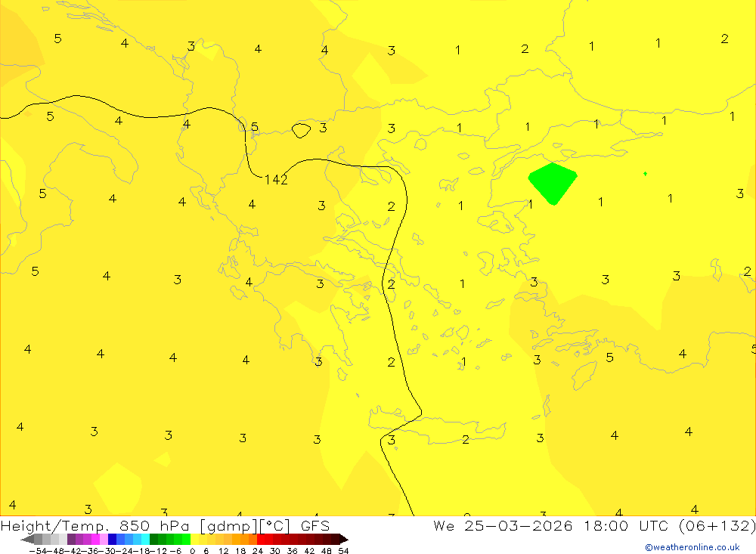Screen dimensions: 756x554
Task: Pick the cyan legend segment above -18
Action: coord(146,539)
